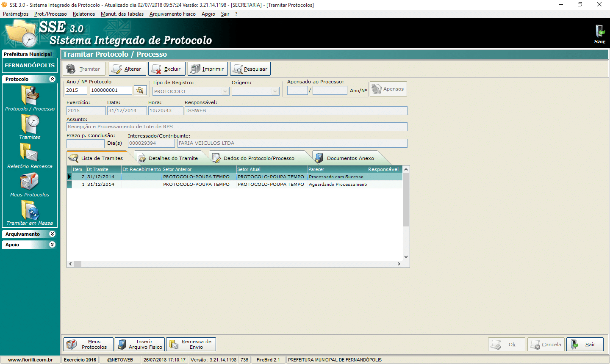
Task: Switch to Documentos Anexo tab
Action: pos(350,158)
